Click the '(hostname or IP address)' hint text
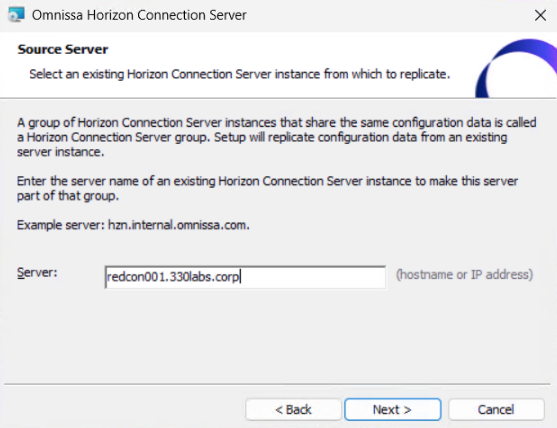The image size is (557, 428). click(x=464, y=275)
